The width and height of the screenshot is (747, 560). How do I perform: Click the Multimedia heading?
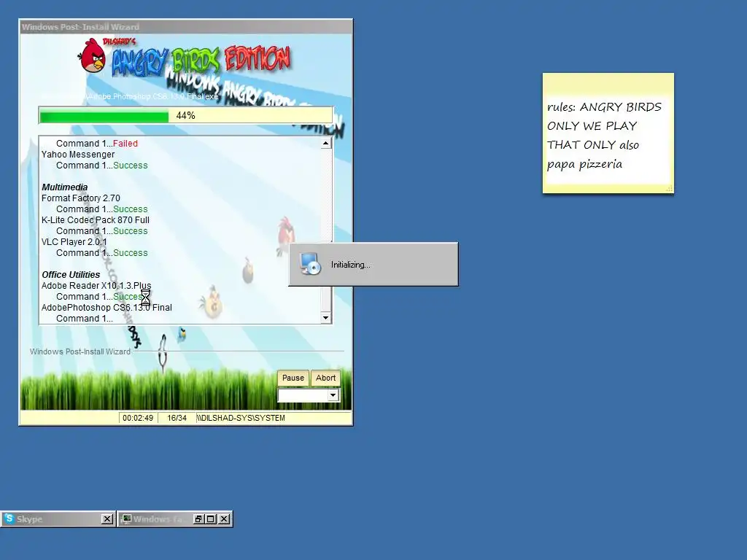coord(64,187)
